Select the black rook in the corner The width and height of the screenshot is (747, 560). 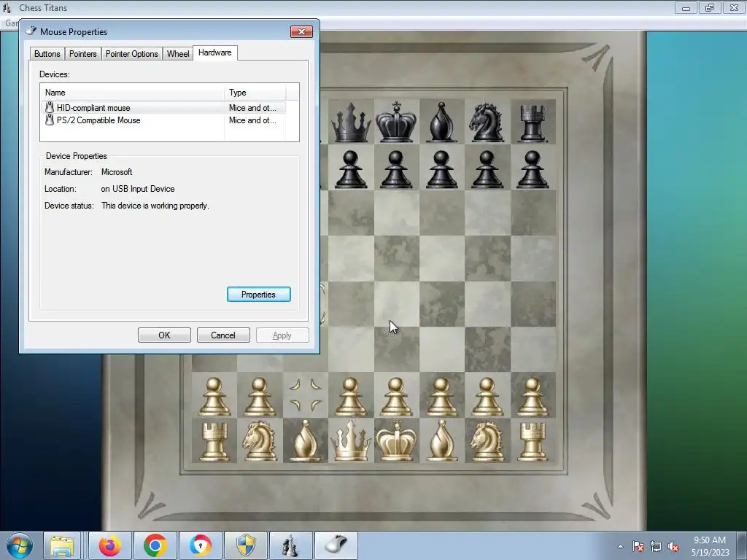pyautogui.click(x=533, y=124)
